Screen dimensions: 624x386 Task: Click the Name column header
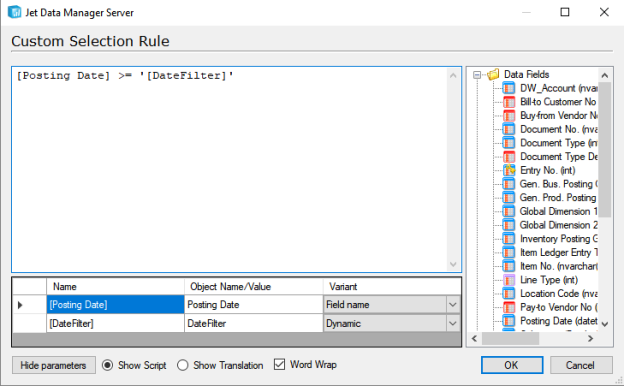(x=115, y=287)
